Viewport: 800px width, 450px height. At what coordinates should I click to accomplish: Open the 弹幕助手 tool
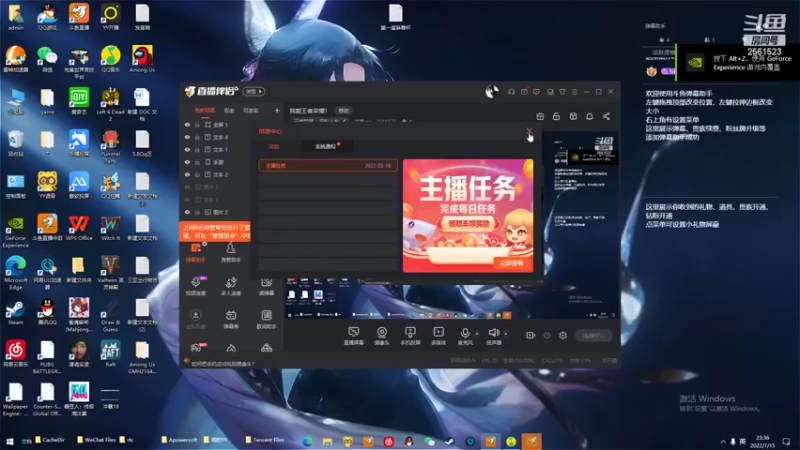(x=196, y=253)
